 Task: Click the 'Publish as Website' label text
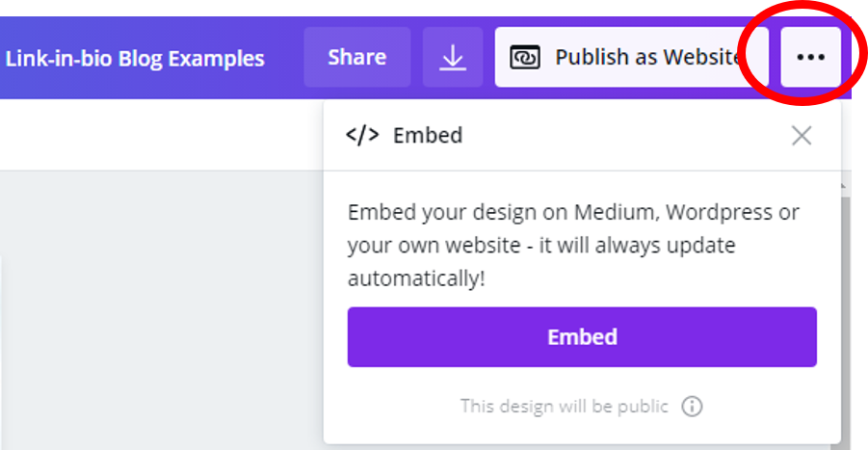(x=647, y=57)
